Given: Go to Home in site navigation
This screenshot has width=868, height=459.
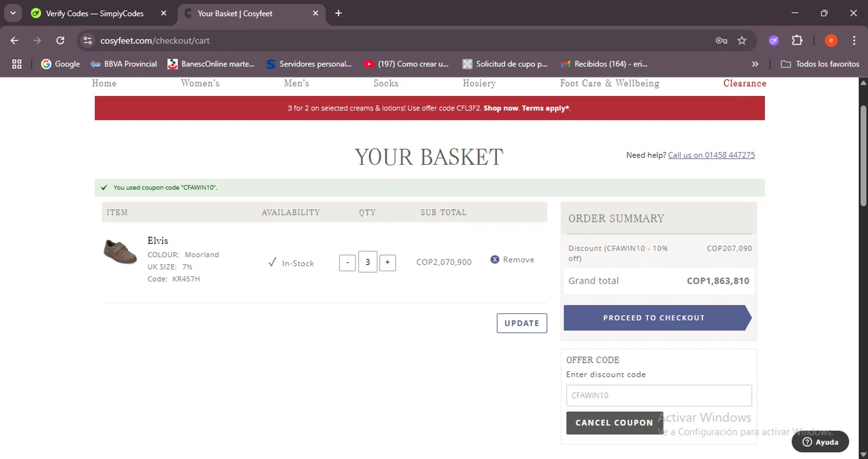Looking at the screenshot, I should (x=104, y=83).
